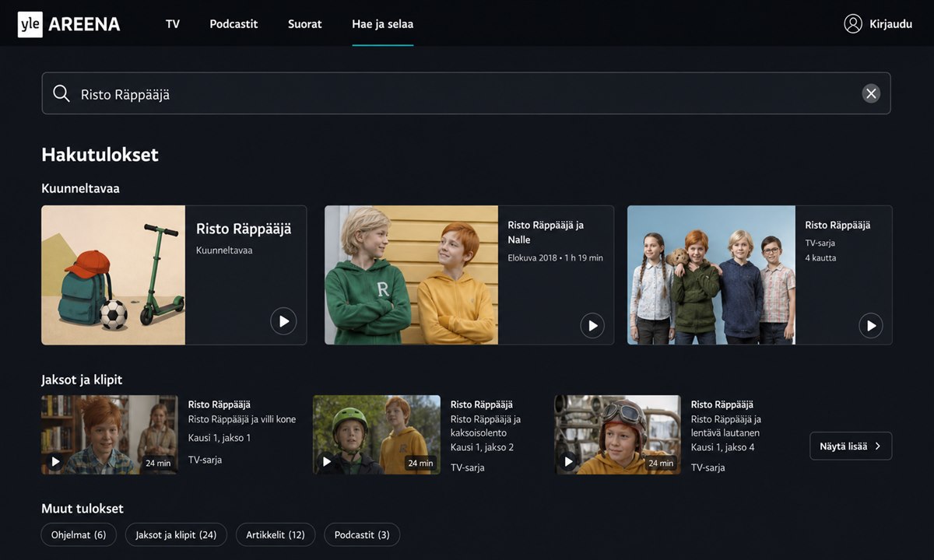Click the chevron in Näytä lisää
This screenshot has width=934, height=560.
[x=877, y=446]
